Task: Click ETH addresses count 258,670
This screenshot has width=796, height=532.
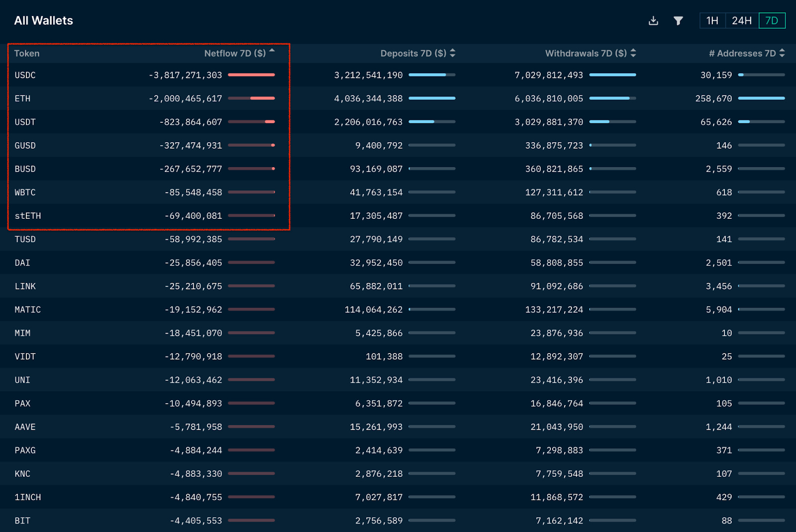Action: [x=713, y=98]
